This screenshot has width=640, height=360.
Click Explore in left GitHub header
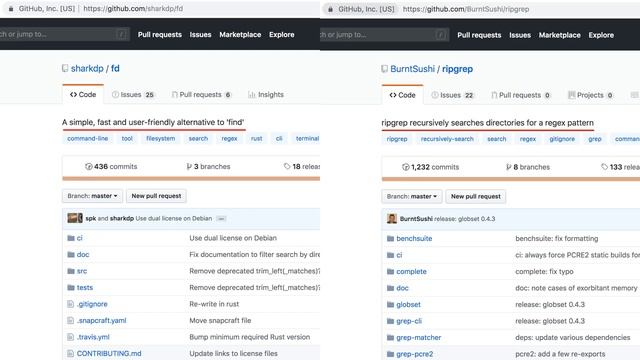[282, 35]
